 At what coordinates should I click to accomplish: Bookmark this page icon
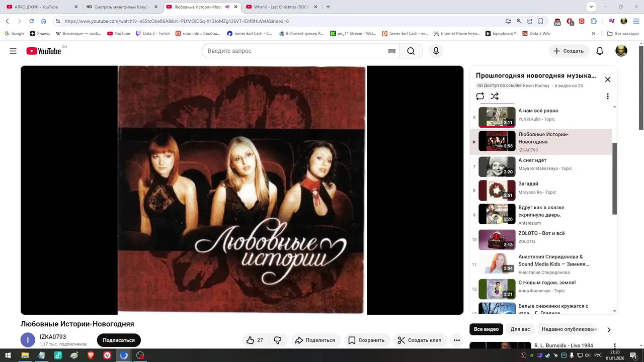[541, 21]
